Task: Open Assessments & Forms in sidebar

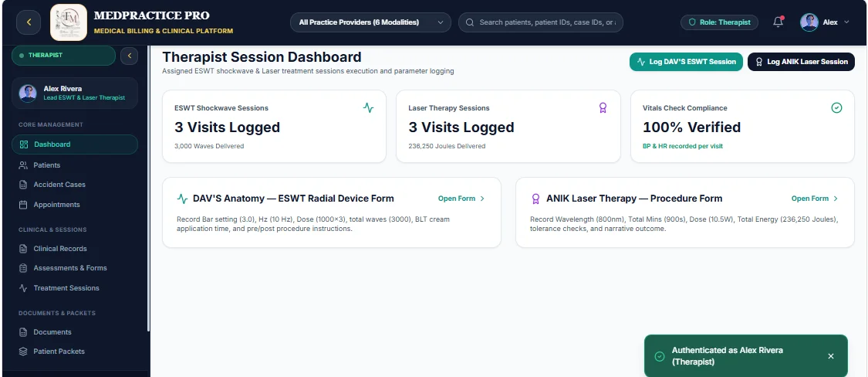Action: pos(75,268)
